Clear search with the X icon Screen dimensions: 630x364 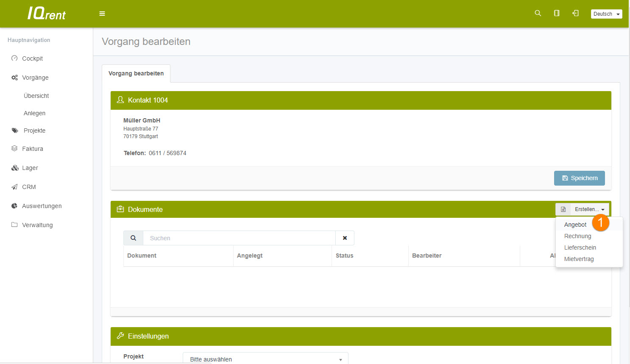point(345,238)
